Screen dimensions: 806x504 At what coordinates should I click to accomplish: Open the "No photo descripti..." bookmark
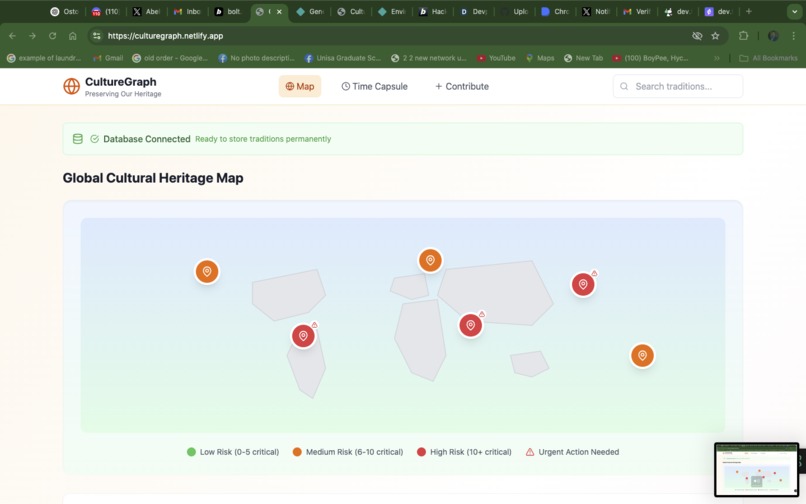[257, 58]
